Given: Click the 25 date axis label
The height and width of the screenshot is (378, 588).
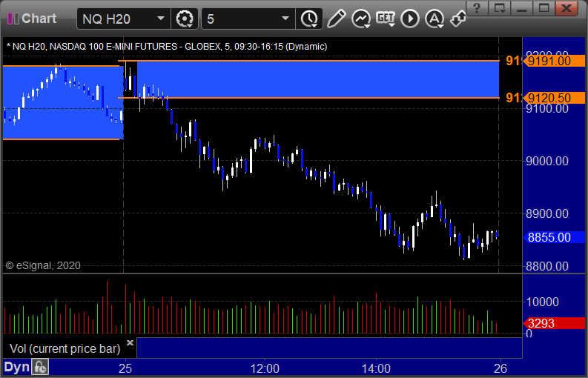Looking at the screenshot, I should [125, 368].
